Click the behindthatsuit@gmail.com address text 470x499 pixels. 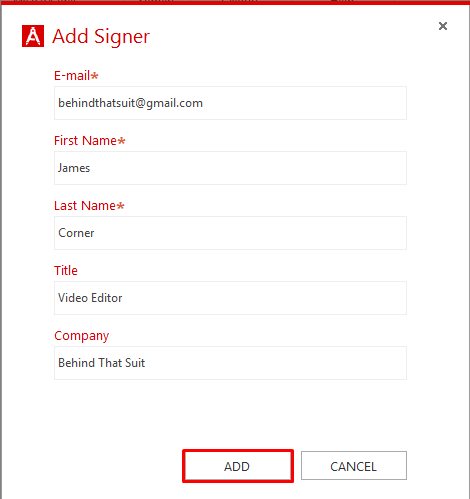pos(130,103)
